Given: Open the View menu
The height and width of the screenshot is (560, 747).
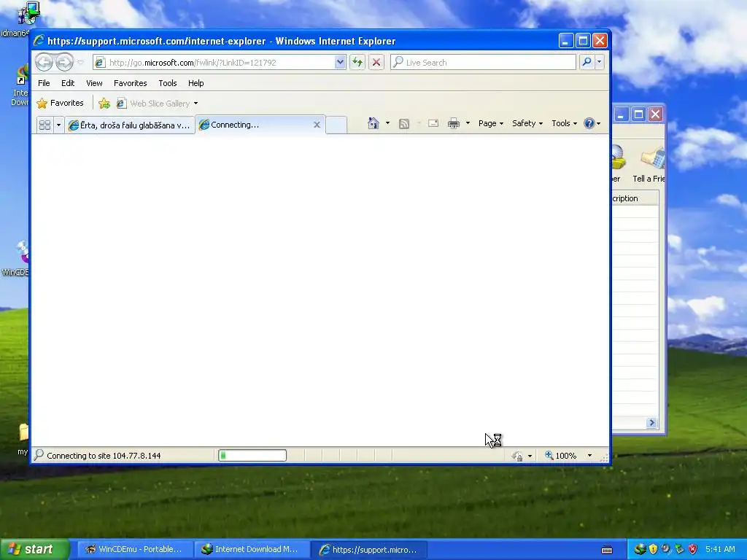Looking at the screenshot, I should pyautogui.click(x=94, y=83).
